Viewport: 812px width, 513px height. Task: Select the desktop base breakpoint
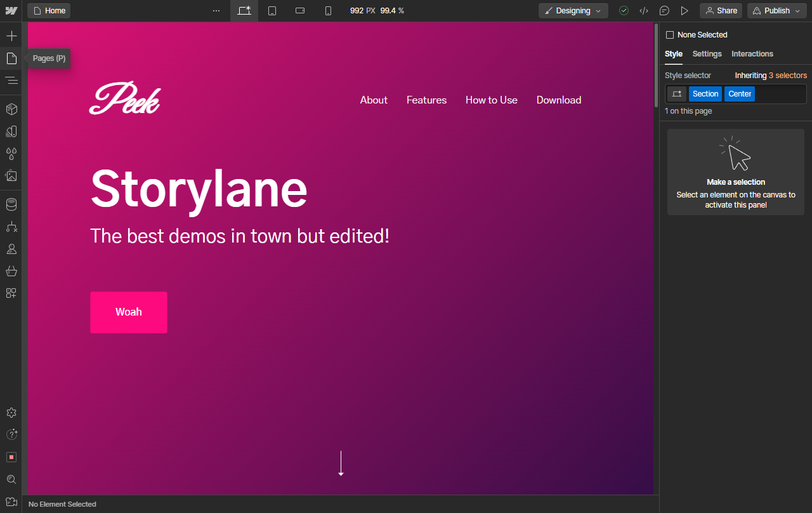coord(244,11)
